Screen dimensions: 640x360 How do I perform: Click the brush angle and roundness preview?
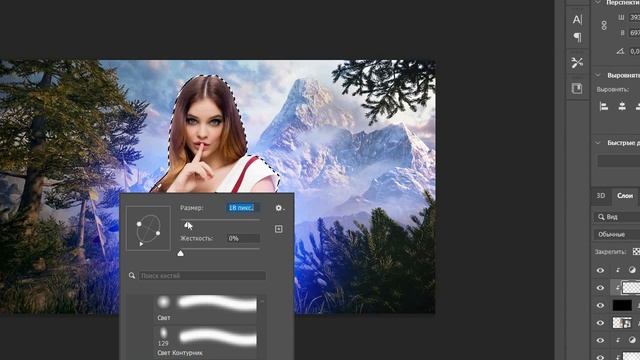point(148,228)
